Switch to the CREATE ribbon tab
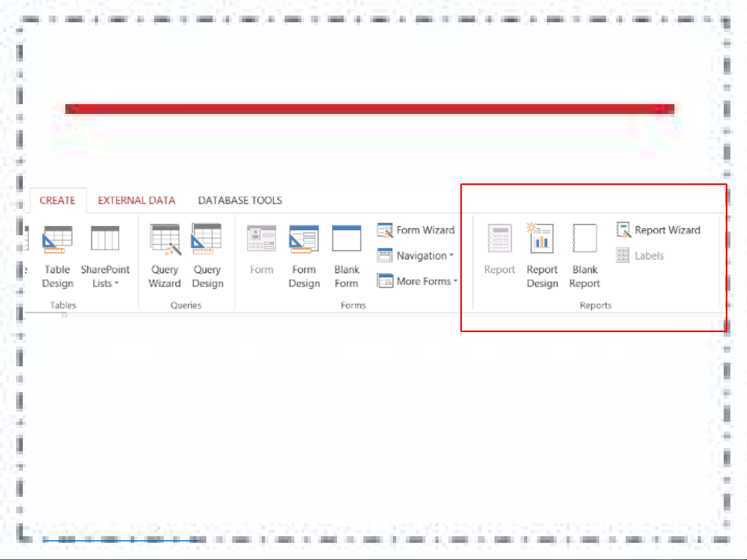The width and height of the screenshot is (747, 560). coord(58,200)
